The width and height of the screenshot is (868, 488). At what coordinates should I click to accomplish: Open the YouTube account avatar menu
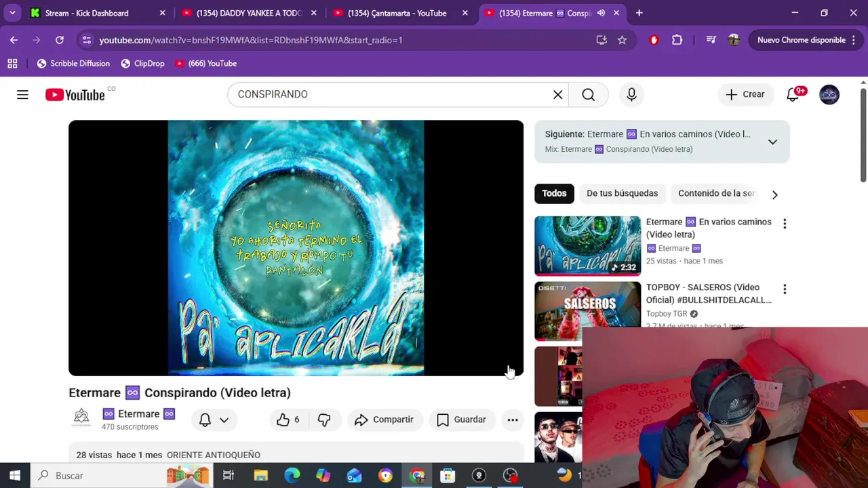829,95
